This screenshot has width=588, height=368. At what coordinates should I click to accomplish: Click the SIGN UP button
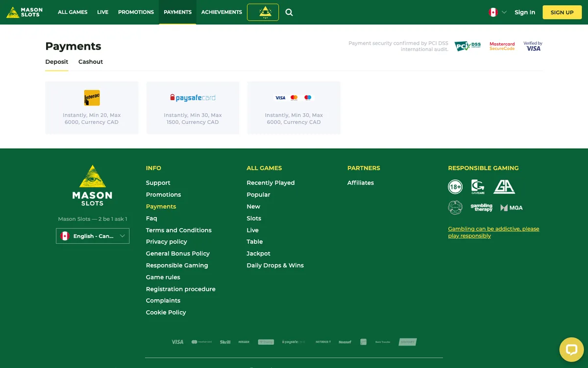562,12
